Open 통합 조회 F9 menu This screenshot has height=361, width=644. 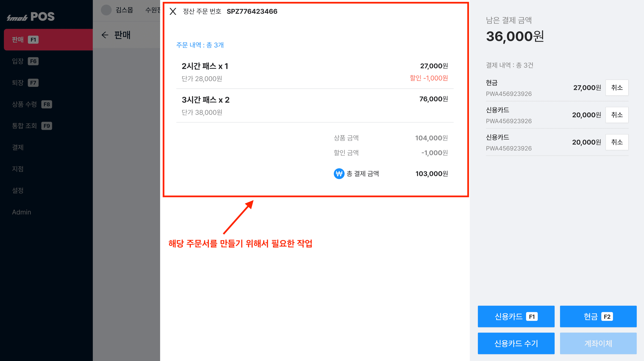click(x=32, y=126)
